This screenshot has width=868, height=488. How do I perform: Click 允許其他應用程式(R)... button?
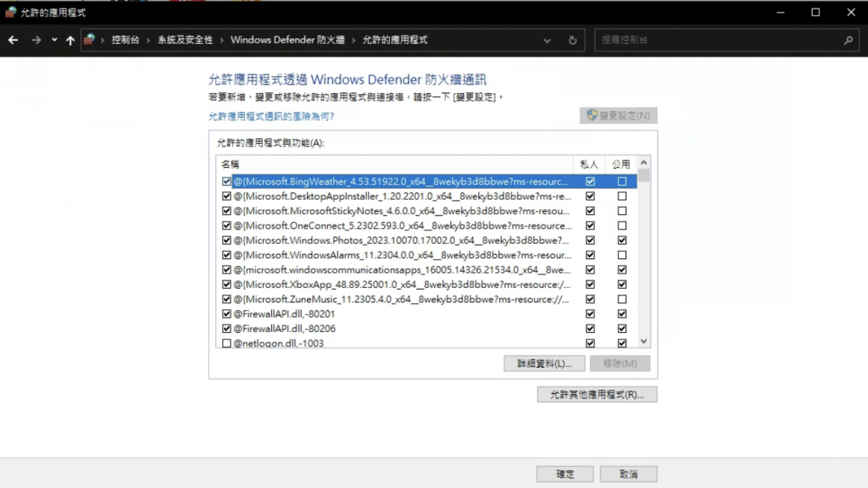pos(597,395)
